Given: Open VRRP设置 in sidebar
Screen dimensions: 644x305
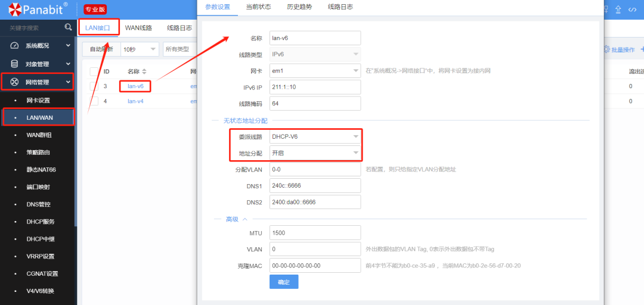Looking at the screenshot, I should click(41, 256).
